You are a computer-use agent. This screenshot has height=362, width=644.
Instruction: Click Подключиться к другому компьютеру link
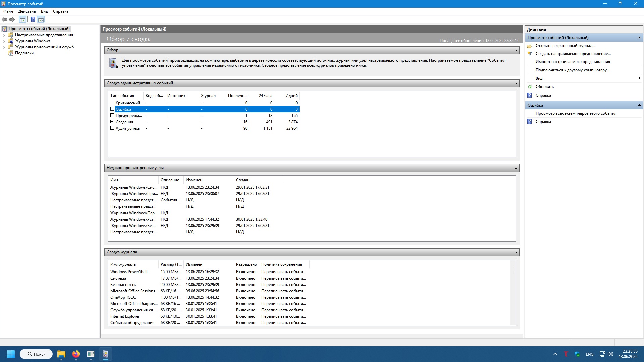[573, 70]
